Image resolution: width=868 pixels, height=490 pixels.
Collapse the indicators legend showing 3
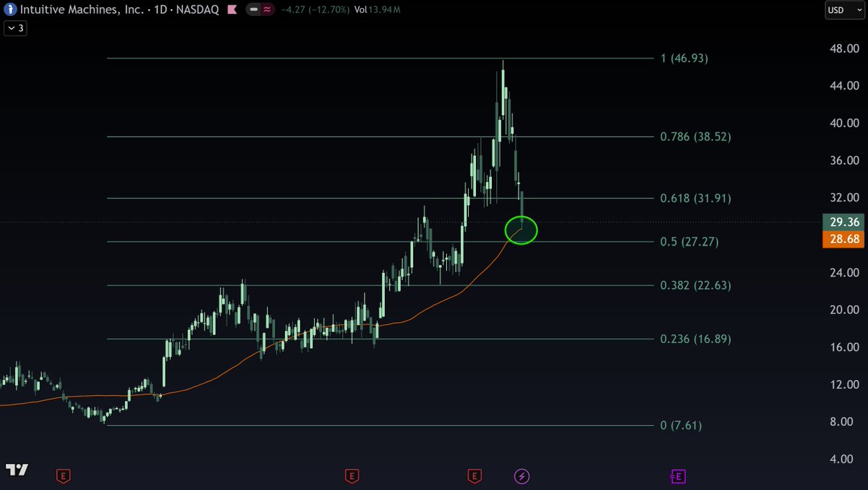point(15,28)
